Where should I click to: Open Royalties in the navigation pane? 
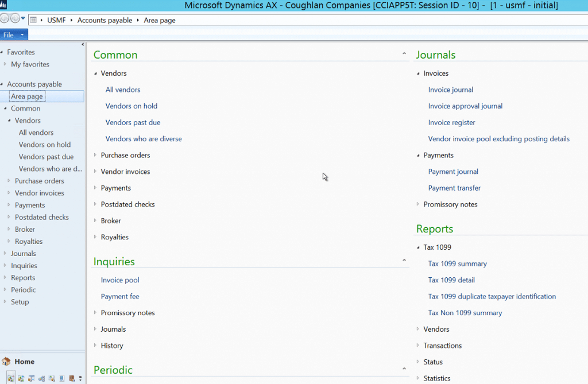click(x=29, y=242)
